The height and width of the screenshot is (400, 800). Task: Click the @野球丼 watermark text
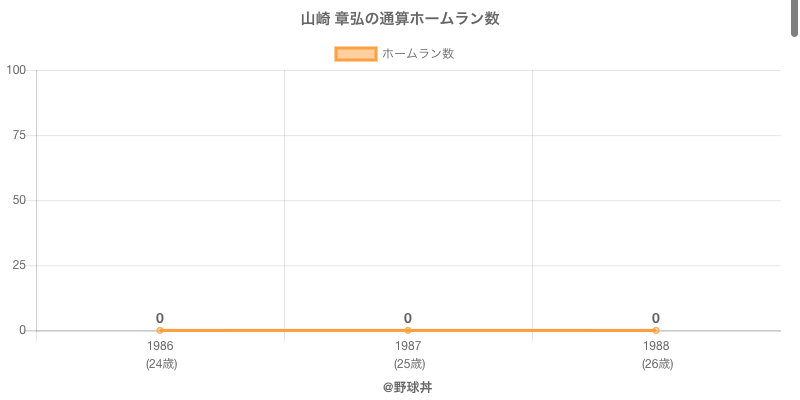tap(407, 387)
